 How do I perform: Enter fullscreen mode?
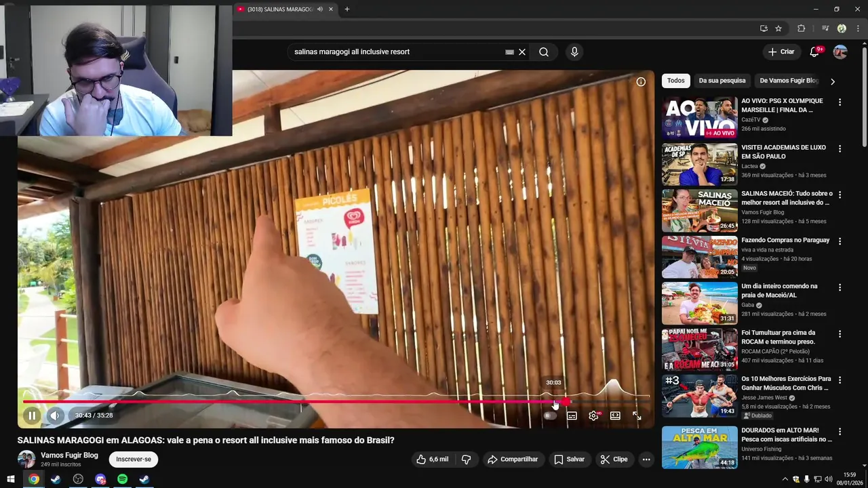click(637, 415)
